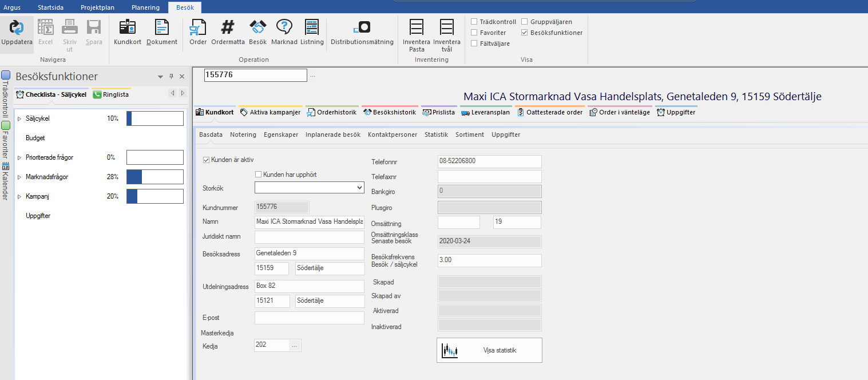Open the Dokument ribbon icon
The height and width of the screenshot is (380, 868).
[x=162, y=27]
